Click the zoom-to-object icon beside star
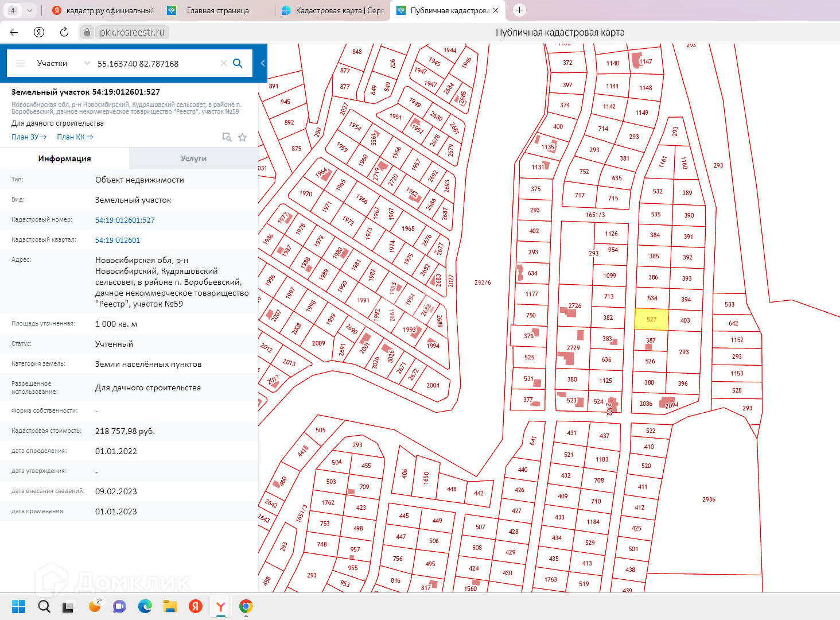The image size is (840, 620). click(x=227, y=137)
